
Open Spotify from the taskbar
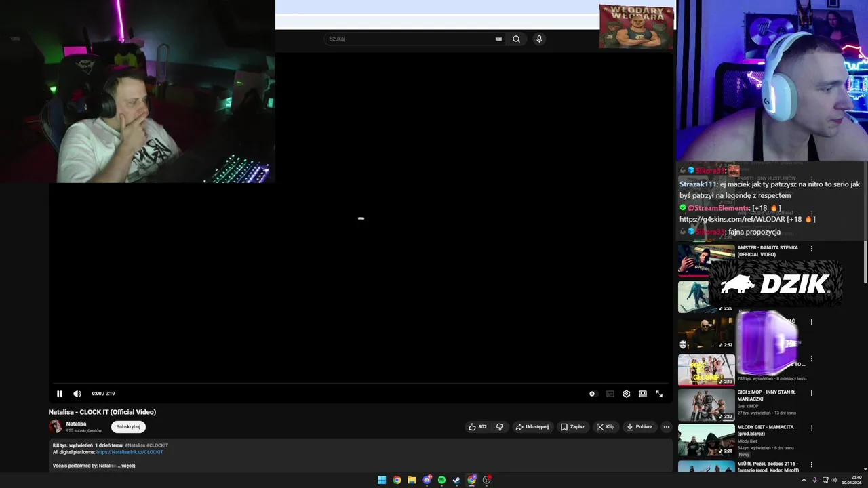442,480
